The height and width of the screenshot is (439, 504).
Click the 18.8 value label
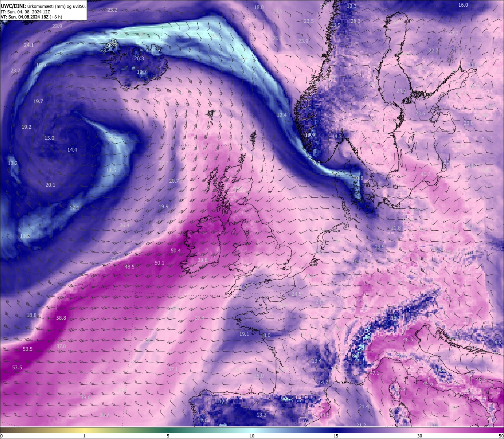31,315
